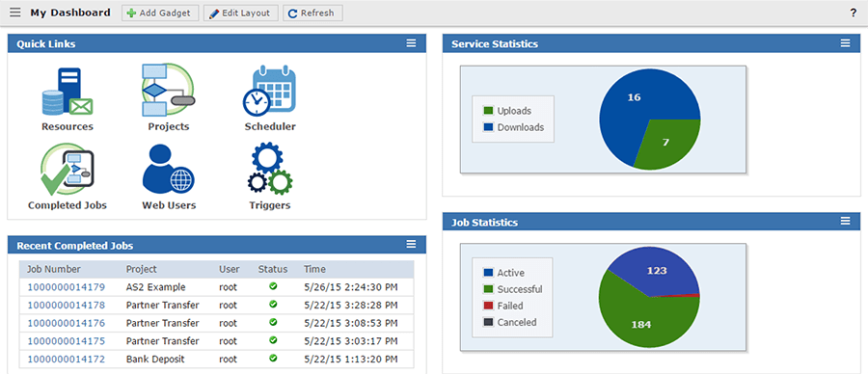The width and height of the screenshot is (868, 374).
Task: Click the time 5/22/15 1:13:20 PM
Action: pyautogui.click(x=350, y=360)
